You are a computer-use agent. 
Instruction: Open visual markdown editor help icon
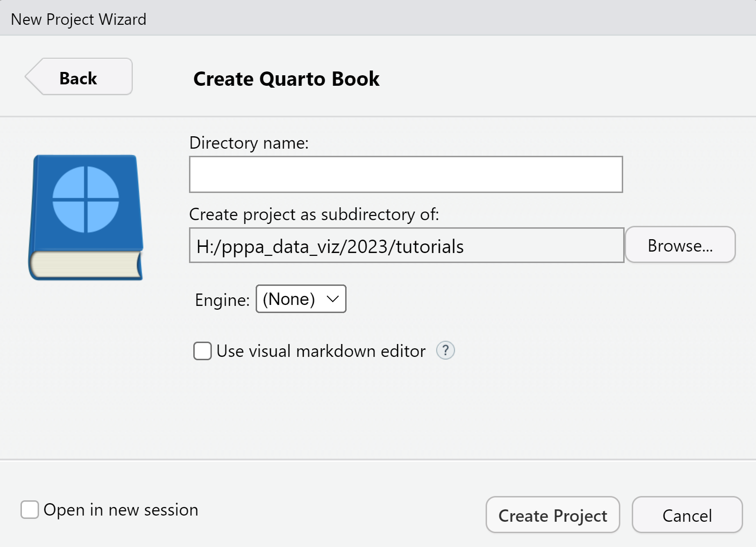(446, 351)
